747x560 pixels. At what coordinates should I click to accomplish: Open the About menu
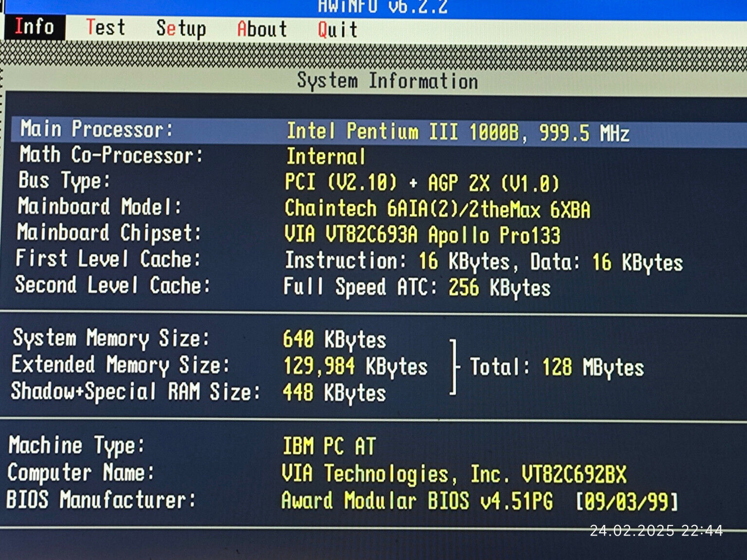(x=262, y=29)
